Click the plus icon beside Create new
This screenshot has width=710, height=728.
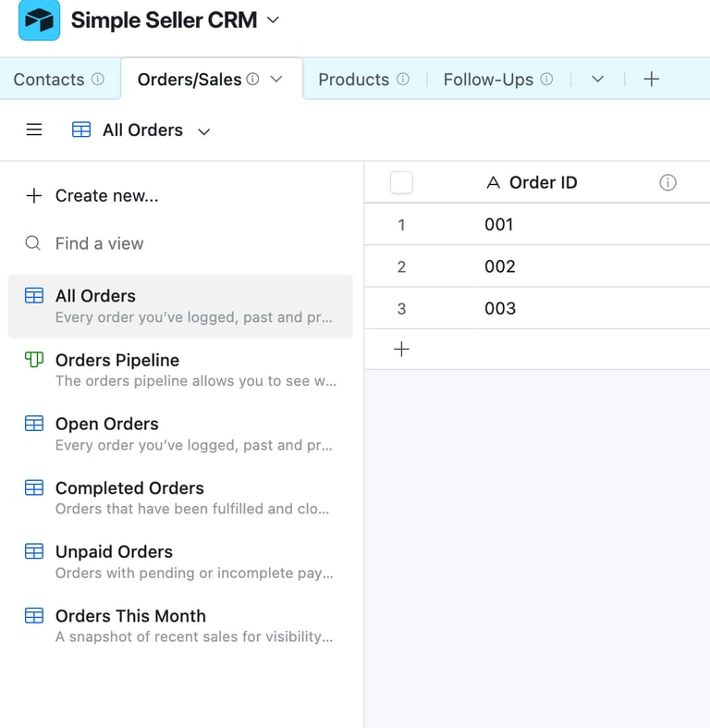(x=34, y=195)
